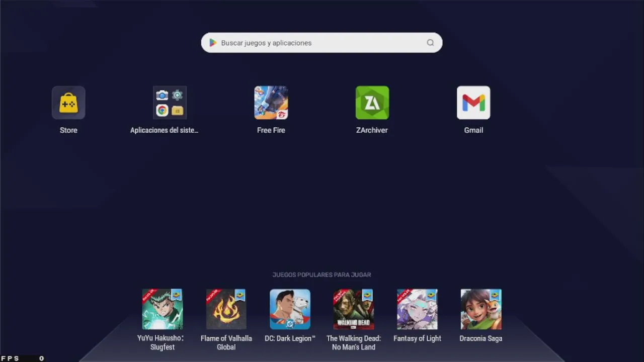
Task: Open Fantasy of Light game thumbnail
Action: coord(417,309)
